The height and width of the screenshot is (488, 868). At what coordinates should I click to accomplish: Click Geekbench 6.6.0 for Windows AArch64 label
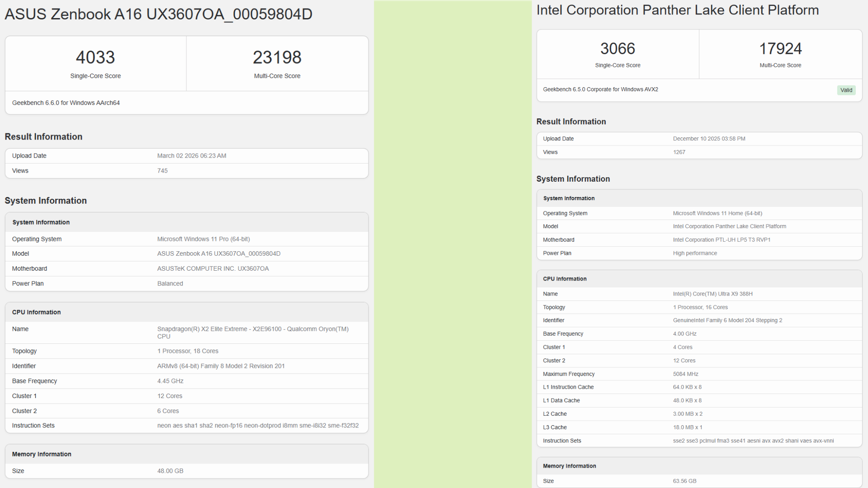(x=66, y=103)
